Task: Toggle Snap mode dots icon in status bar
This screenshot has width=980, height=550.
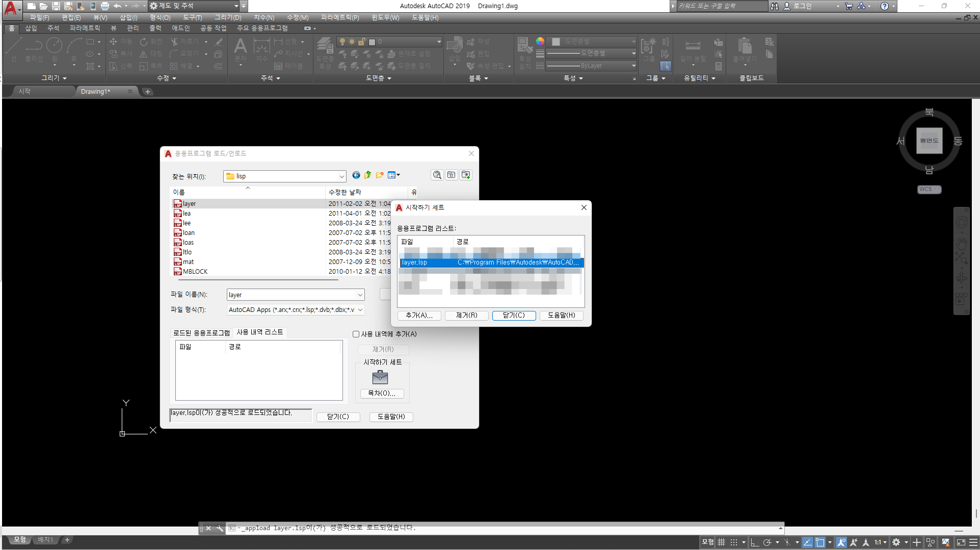Action: (x=734, y=542)
